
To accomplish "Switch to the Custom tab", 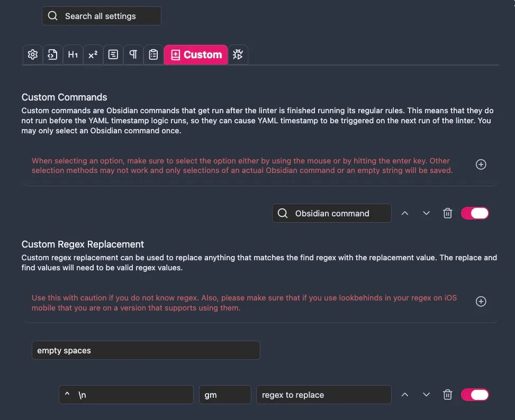I will coord(196,54).
